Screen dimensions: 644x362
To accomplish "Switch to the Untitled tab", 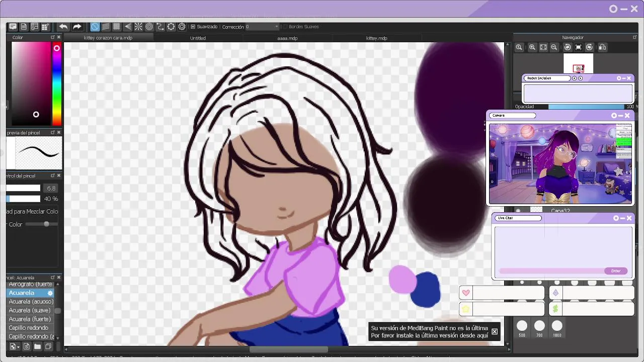I will point(198,38).
